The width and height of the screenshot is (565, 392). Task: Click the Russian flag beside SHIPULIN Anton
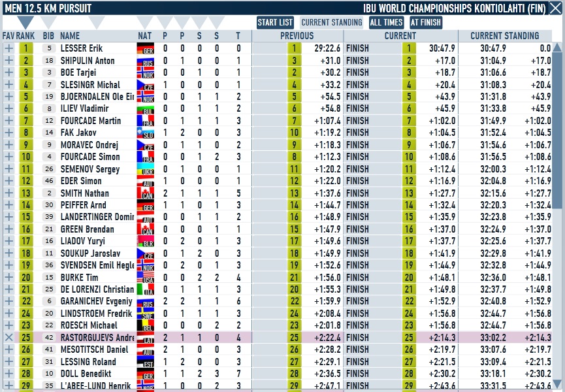[146, 60]
